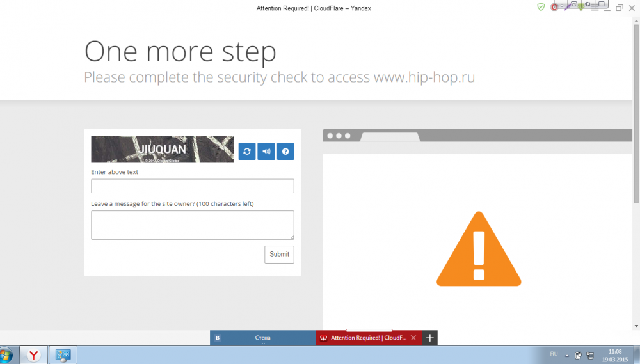The height and width of the screenshot is (364, 640).
Task: Open Yandex browser from the taskbar
Action: 33,356
